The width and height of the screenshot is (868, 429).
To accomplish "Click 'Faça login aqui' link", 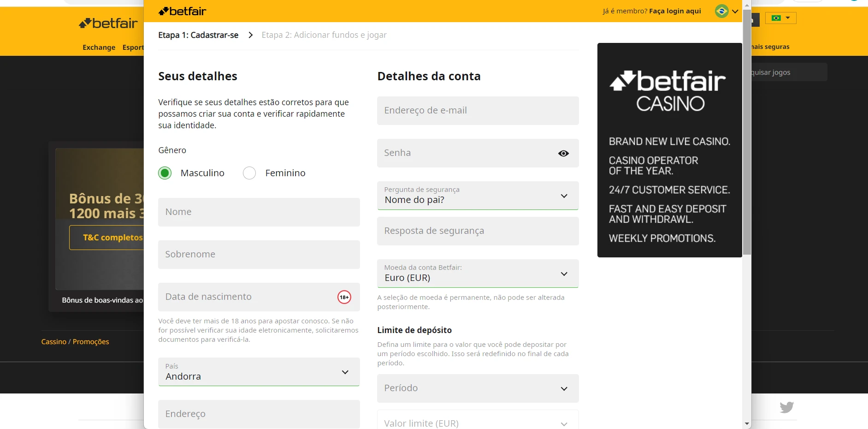I will pos(675,11).
